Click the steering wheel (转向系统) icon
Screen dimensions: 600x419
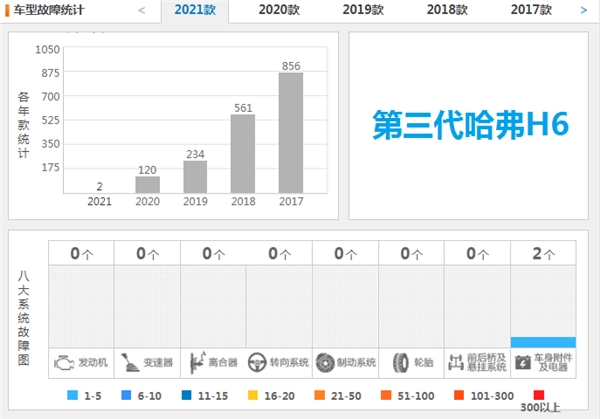pyautogui.click(x=257, y=362)
